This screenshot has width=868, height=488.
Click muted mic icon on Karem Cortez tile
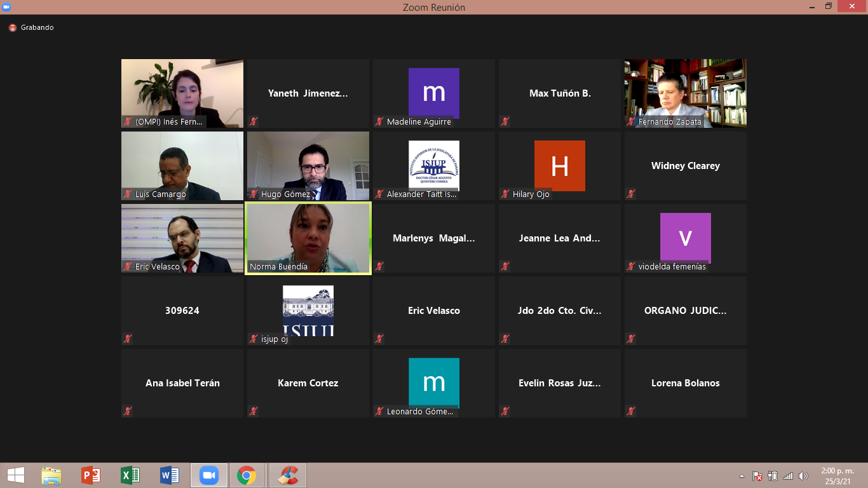pos(254,411)
